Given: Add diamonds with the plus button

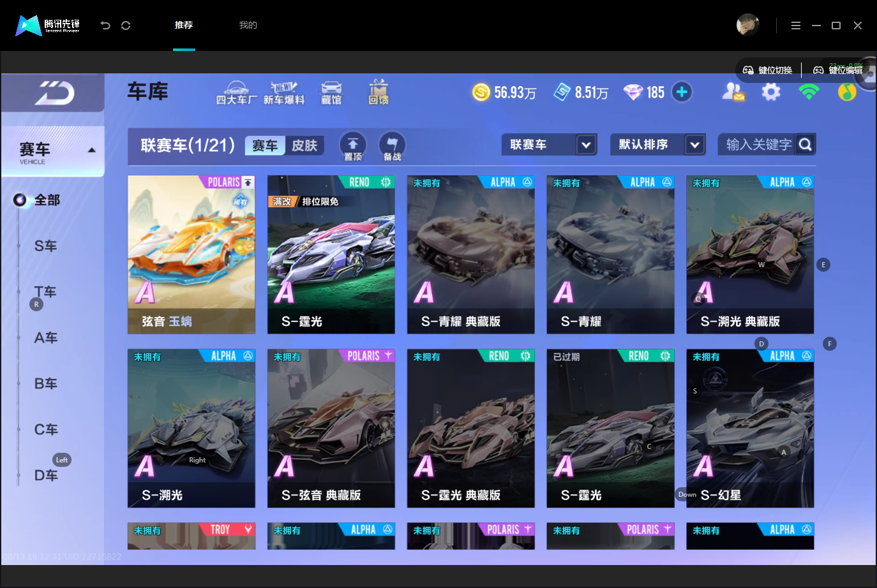Looking at the screenshot, I should (682, 92).
